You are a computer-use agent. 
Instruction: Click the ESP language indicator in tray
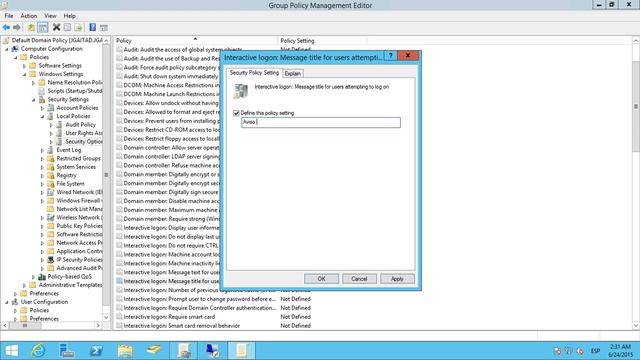pyautogui.click(x=596, y=351)
